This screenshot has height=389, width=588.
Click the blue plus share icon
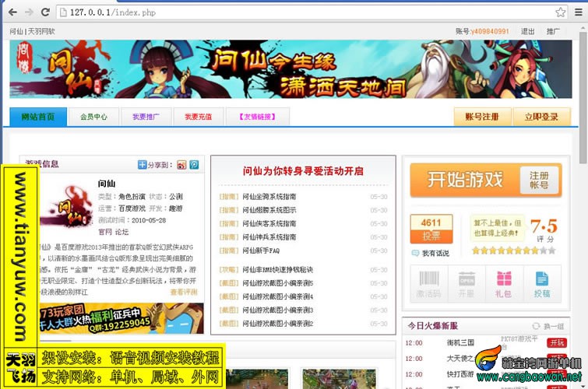tap(142, 165)
